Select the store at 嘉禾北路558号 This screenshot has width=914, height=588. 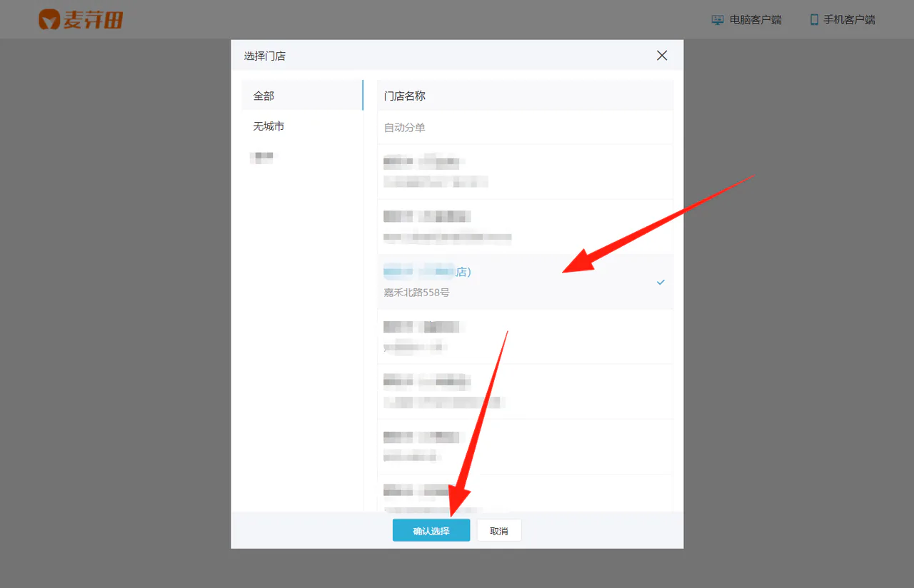coord(525,282)
